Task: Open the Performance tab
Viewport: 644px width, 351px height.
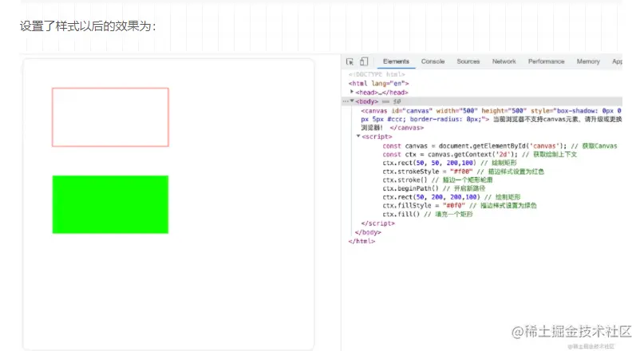Action: pos(547,61)
